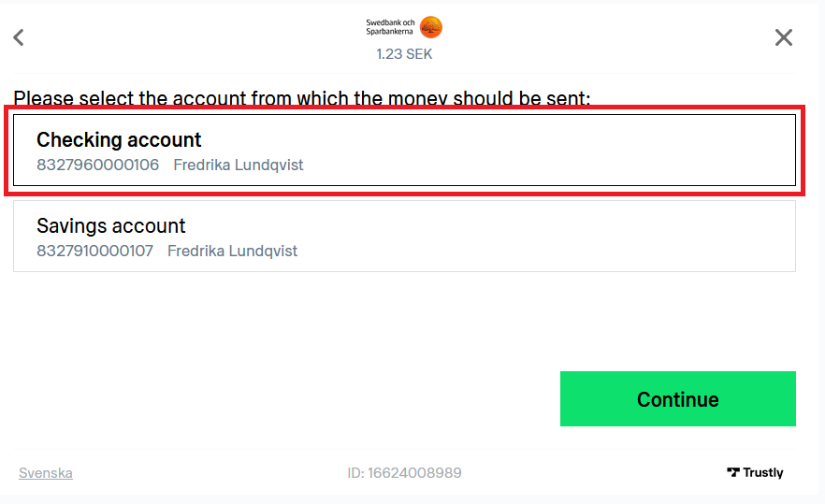This screenshot has width=825, height=504.
Task: Click the account number 8327910000107
Action: click(x=94, y=251)
